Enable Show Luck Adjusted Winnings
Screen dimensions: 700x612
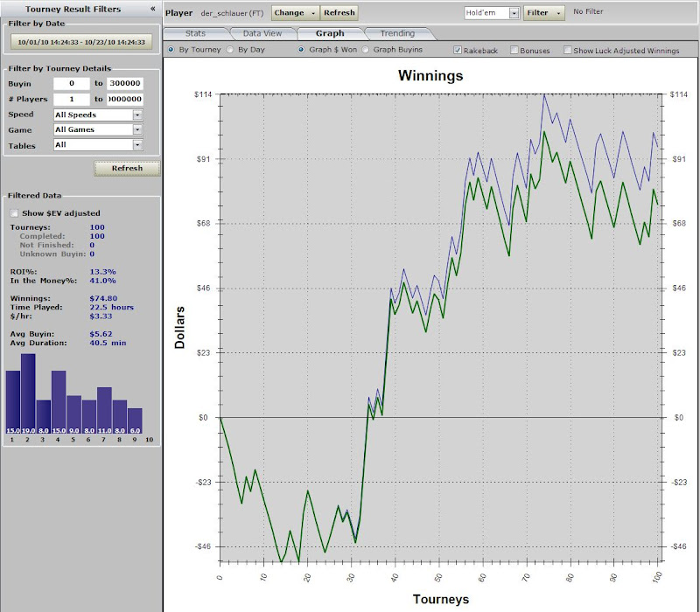[x=569, y=51]
